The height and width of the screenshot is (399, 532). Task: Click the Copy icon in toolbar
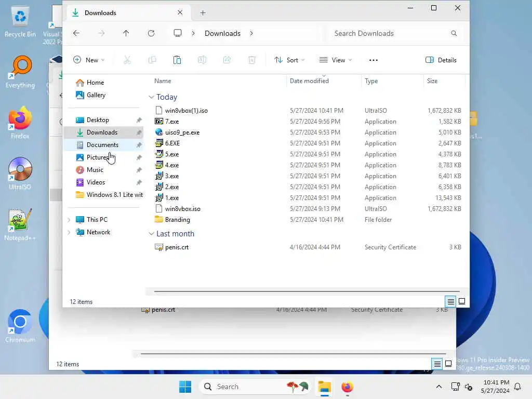tap(152, 60)
